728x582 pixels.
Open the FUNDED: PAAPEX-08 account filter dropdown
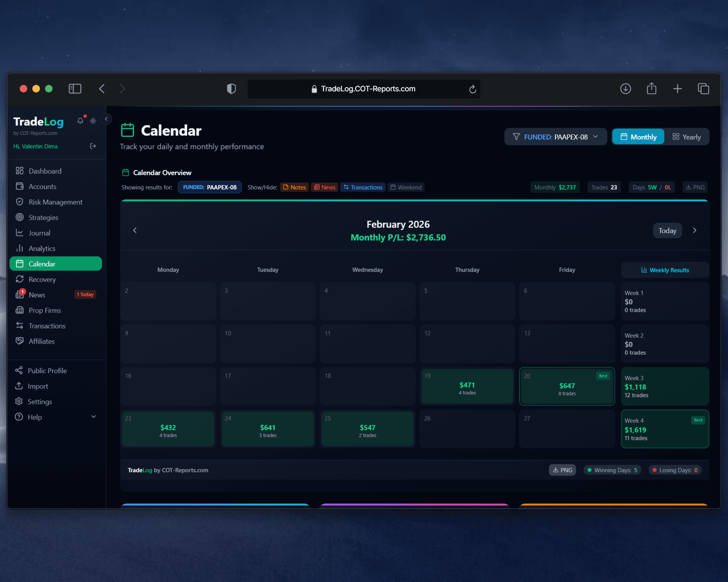point(555,136)
